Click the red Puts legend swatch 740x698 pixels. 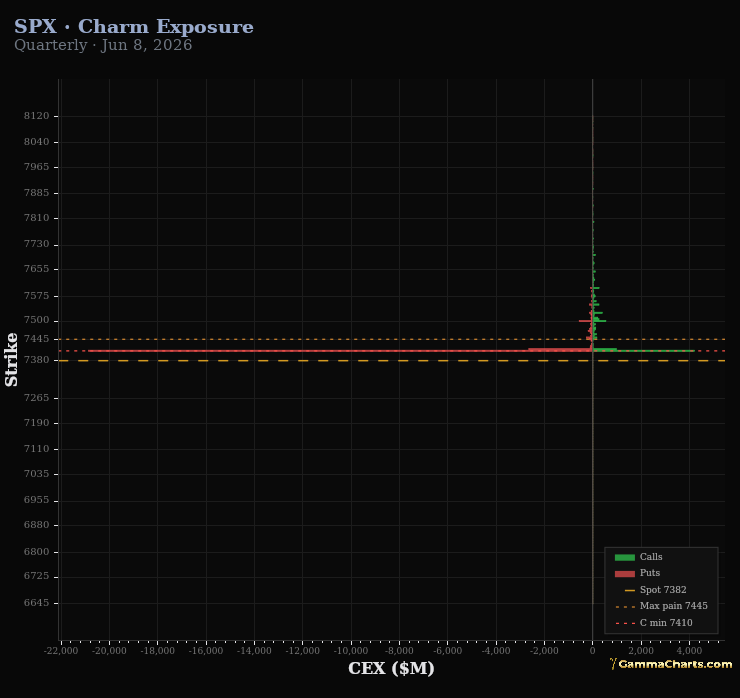pos(624,573)
